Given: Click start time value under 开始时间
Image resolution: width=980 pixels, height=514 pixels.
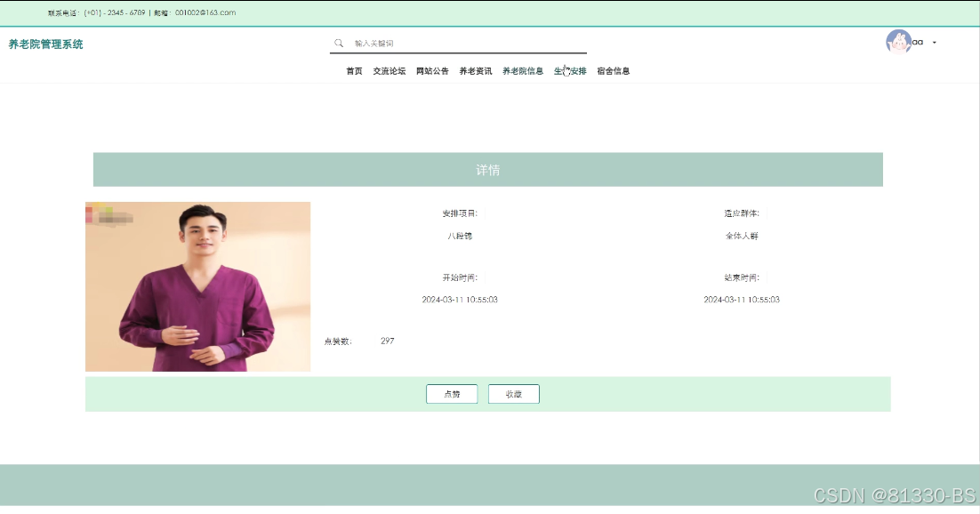Looking at the screenshot, I should pyautogui.click(x=460, y=300).
